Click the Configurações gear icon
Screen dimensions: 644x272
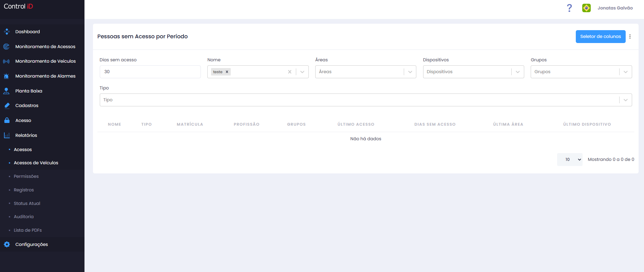click(6, 244)
